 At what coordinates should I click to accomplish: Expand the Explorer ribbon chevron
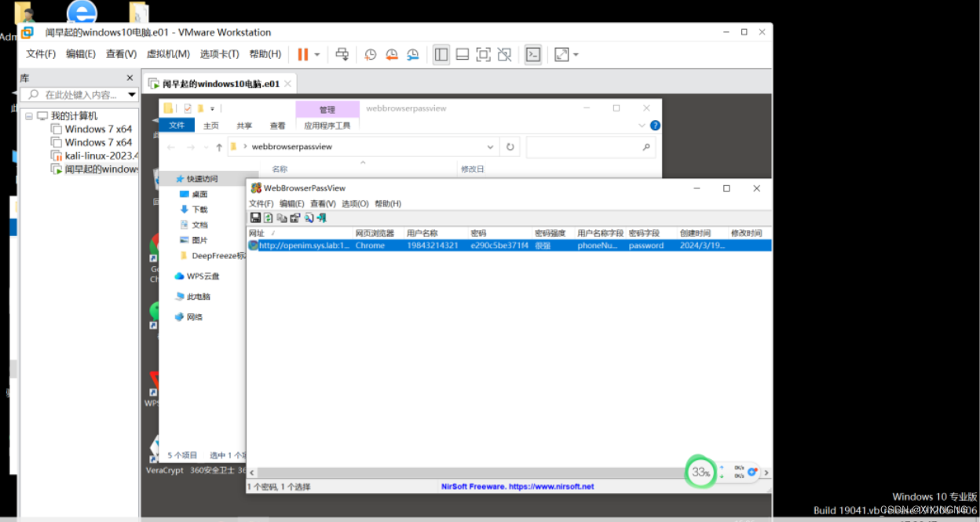642,126
